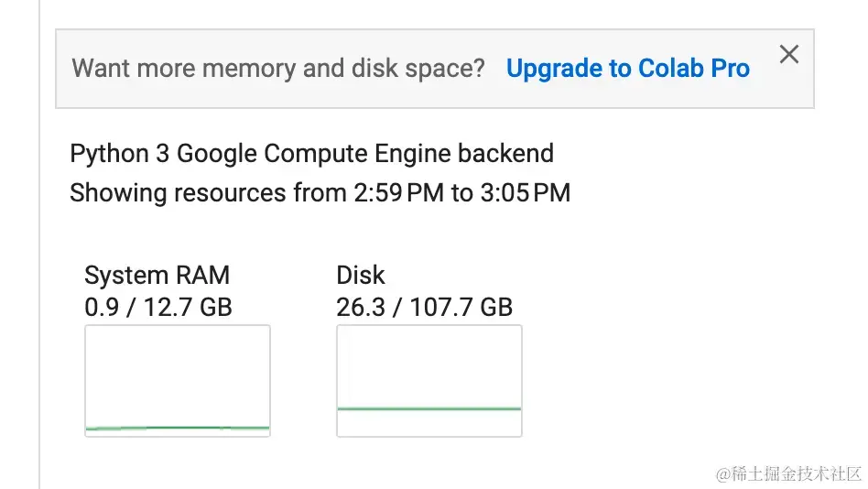The height and width of the screenshot is (489, 868).
Task: Click the System RAM label
Action: click(157, 276)
